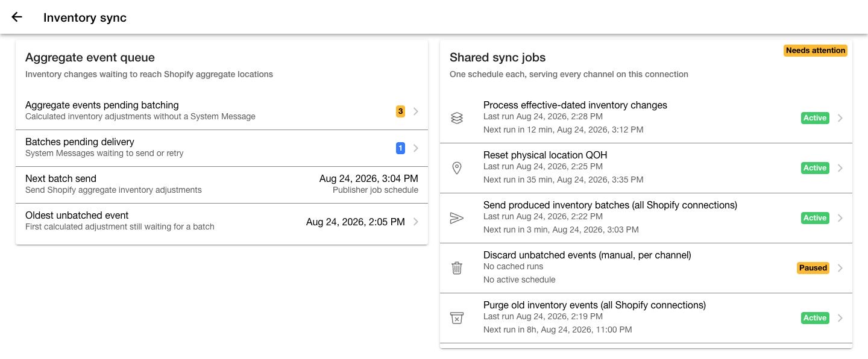This screenshot has width=868, height=359.
Task: Go back with the arrow icon
Action: pyautogui.click(x=17, y=17)
